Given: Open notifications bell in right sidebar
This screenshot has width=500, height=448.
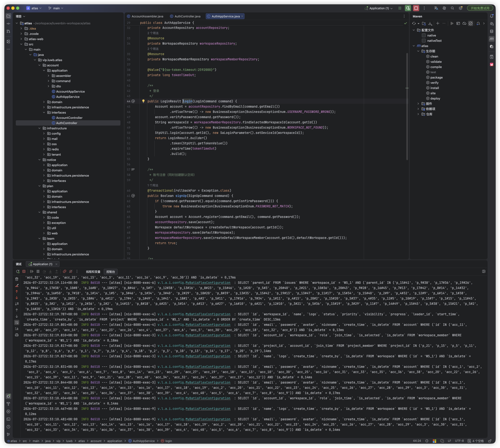Looking at the screenshot, I should (x=492, y=16).
